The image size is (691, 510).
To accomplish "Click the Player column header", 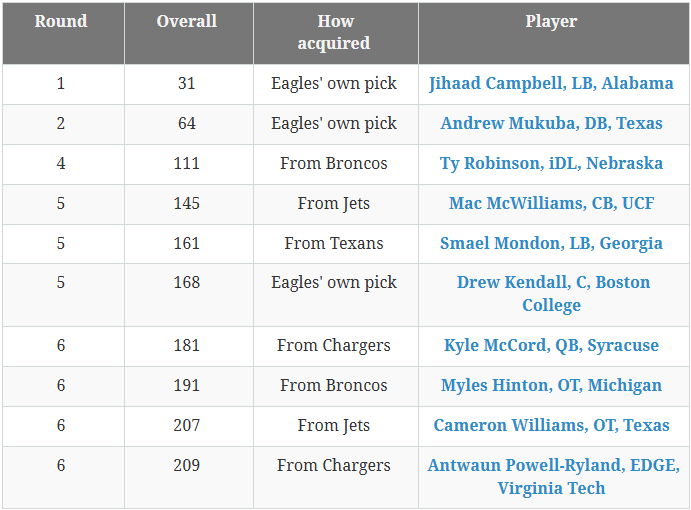I will (x=551, y=22).
